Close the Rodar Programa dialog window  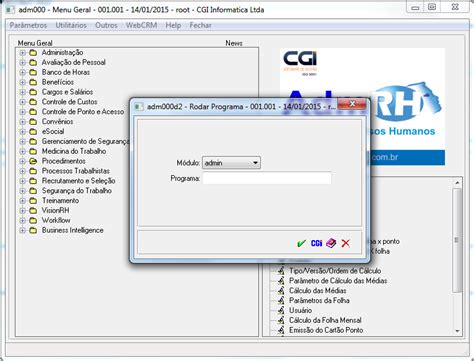point(352,104)
